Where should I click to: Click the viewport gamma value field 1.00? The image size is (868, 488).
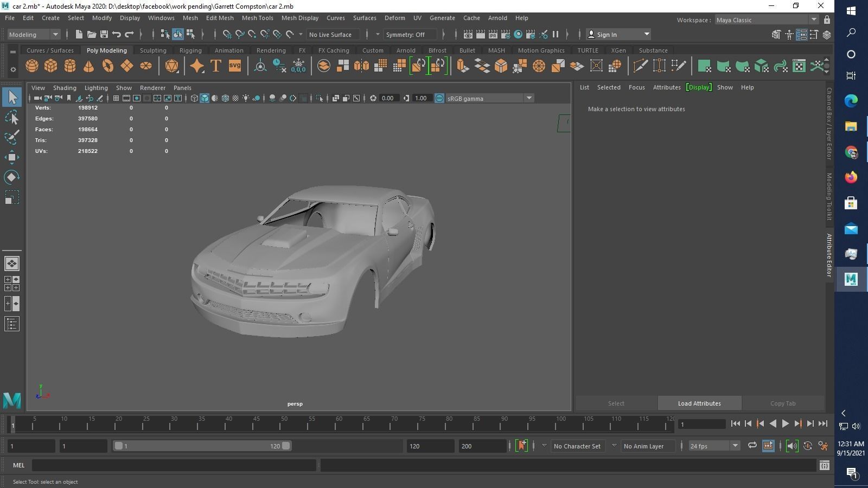pos(421,98)
